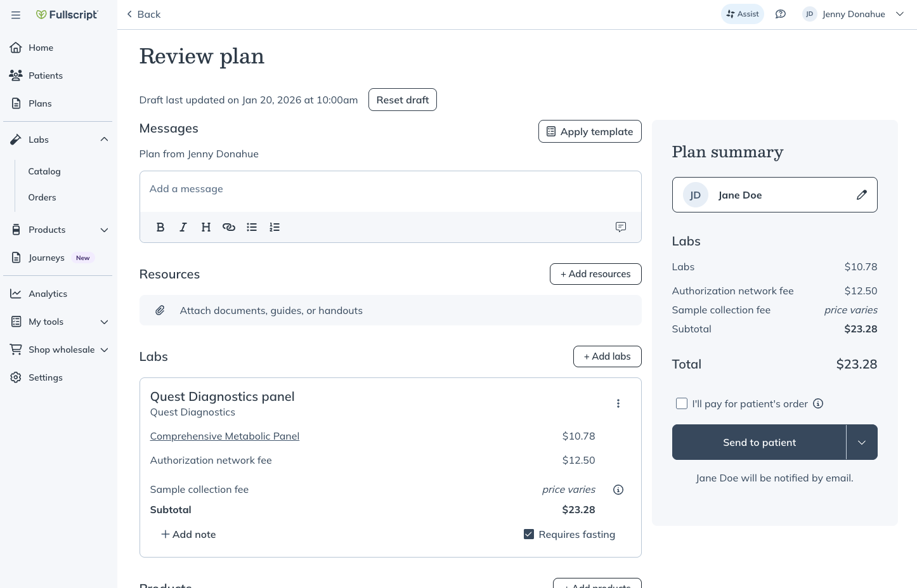Apply heading formatting in message editor

[206, 227]
